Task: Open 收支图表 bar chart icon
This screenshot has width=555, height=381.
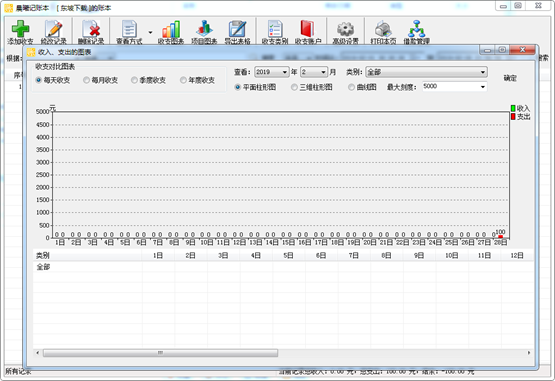Action: [171, 29]
